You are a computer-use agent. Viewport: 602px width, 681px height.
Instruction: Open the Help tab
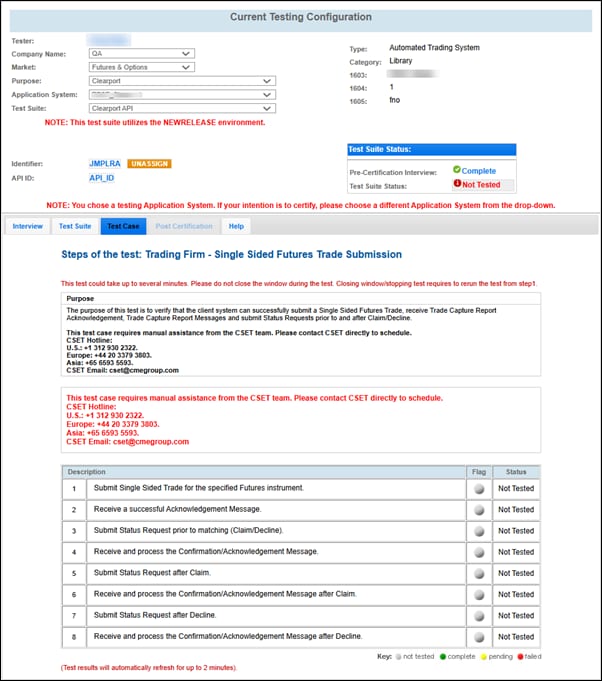pos(236,226)
